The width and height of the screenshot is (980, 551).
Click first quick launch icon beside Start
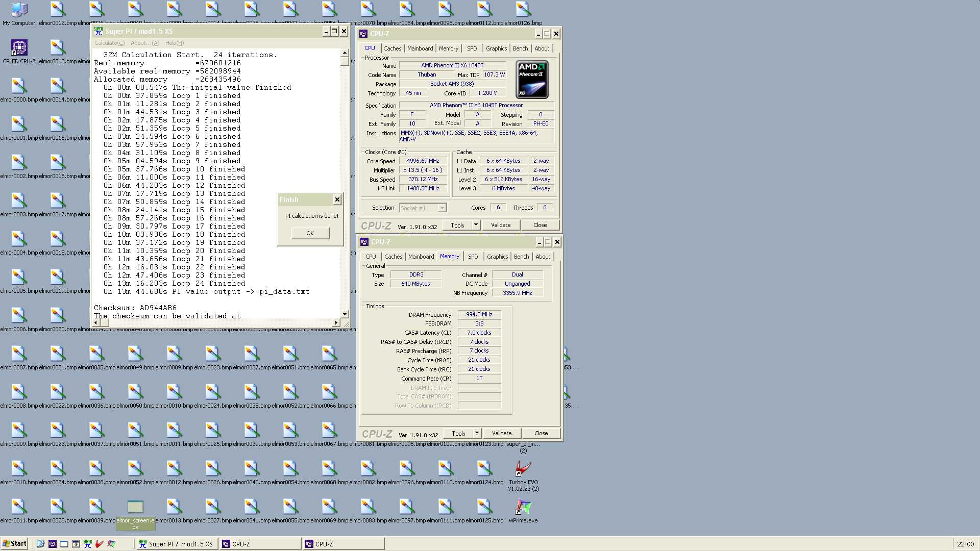pos(40,544)
